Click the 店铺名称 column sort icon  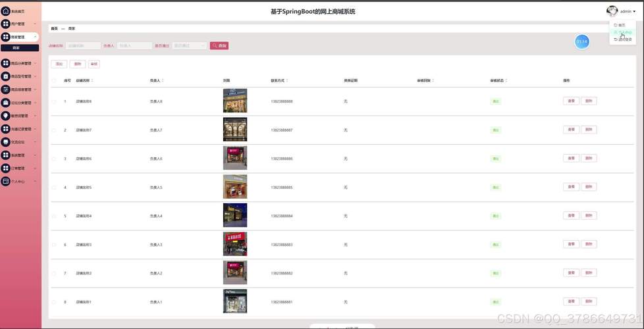tap(92, 81)
